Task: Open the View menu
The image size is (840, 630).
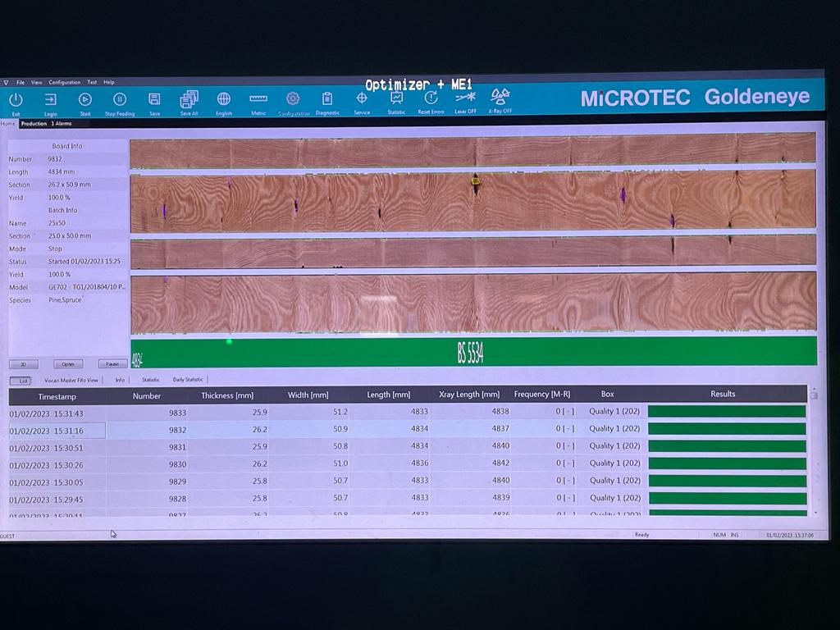Action: click(x=36, y=83)
